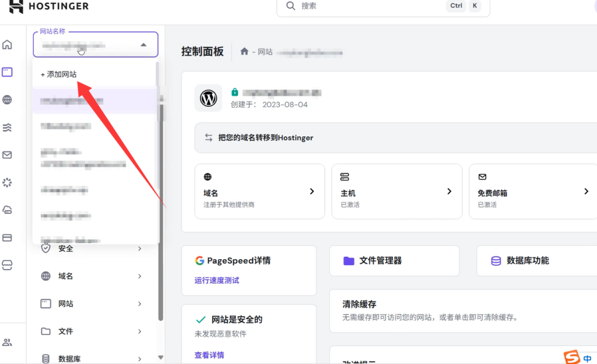Click the breadcrumb home icon
This screenshot has width=597, height=364.
pos(244,52)
